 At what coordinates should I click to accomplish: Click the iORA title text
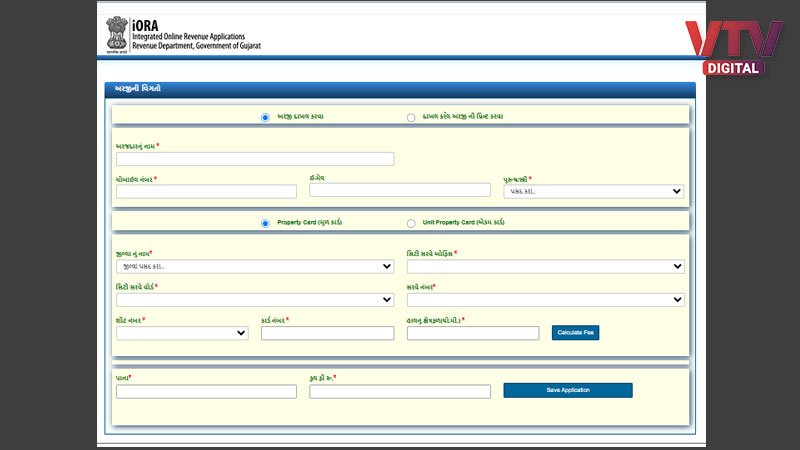(145, 26)
